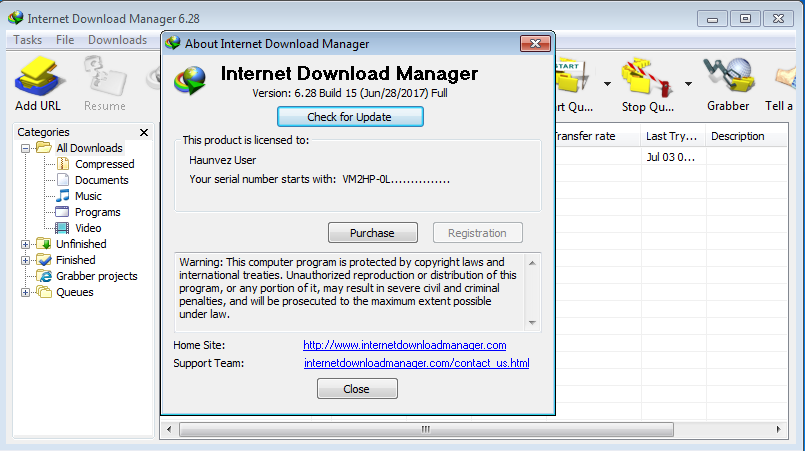Screen dimensions: 805x451
Task: Select the Video category
Action: (88, 228)
